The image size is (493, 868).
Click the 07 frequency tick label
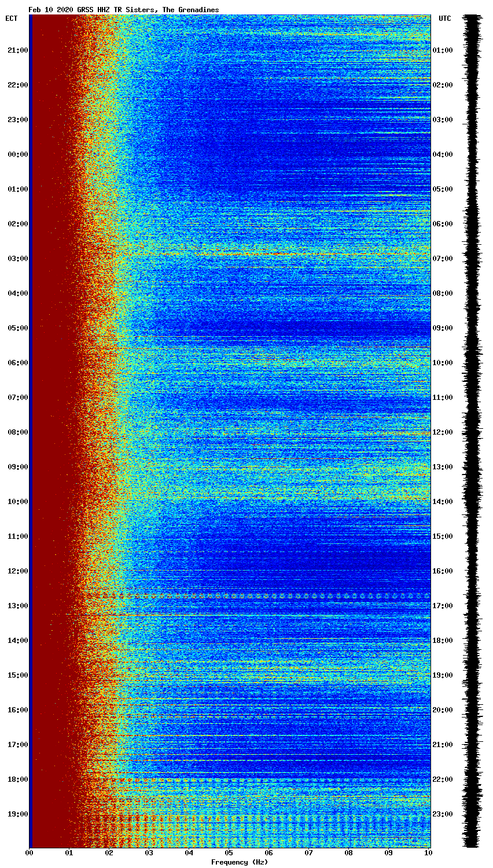click(309, 853)
